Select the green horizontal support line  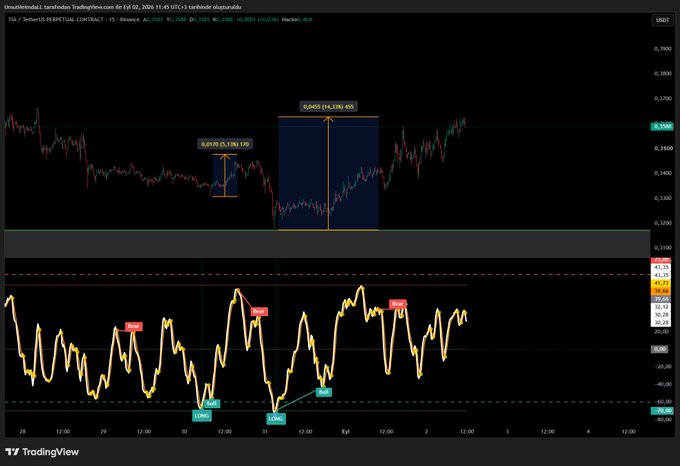pos(327,231)
